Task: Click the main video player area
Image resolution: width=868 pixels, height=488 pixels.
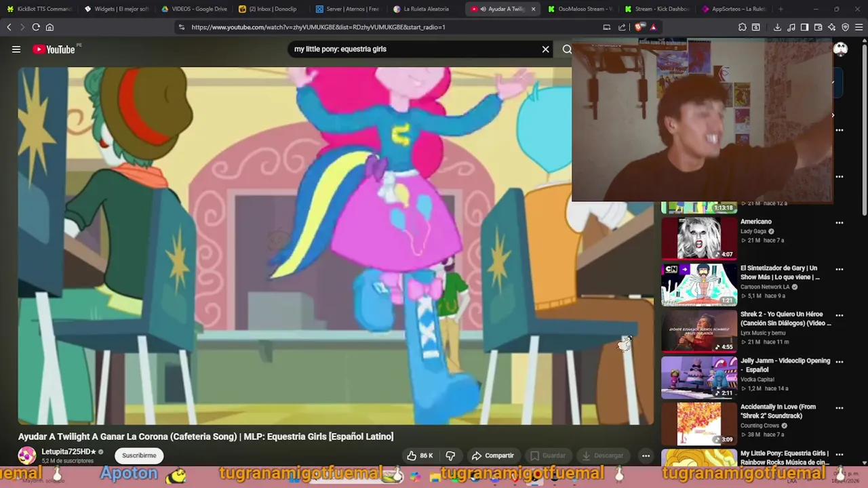Action: [x=336, y=245]
